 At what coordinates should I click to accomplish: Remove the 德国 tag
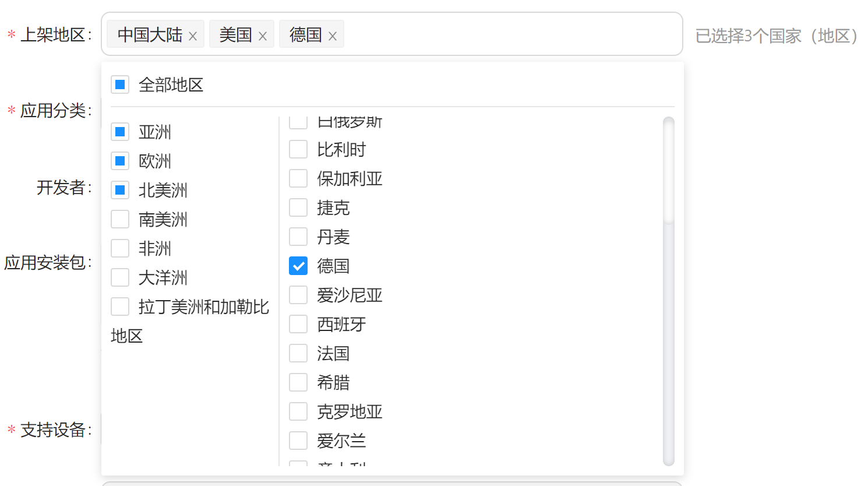(333, 36)
